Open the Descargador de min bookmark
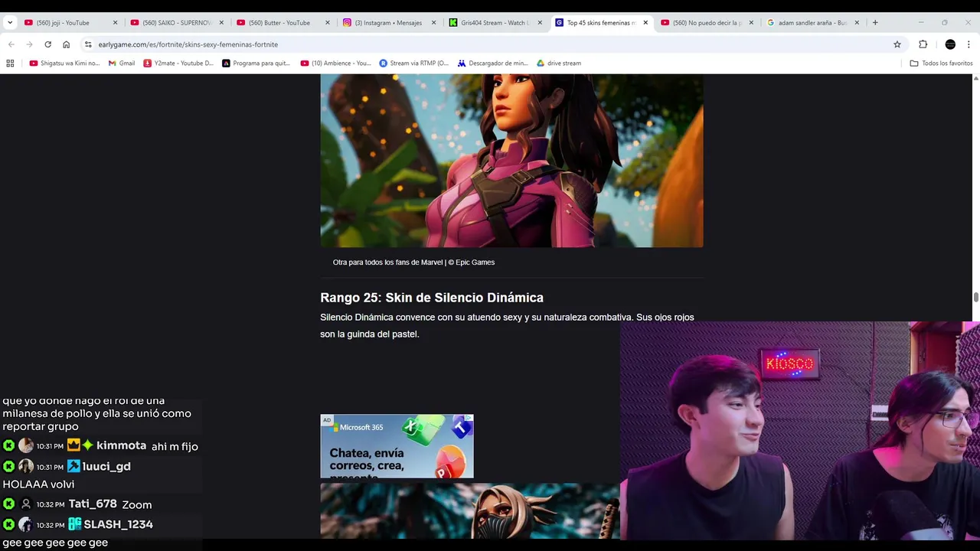980x551 pixels. click(x=493, y=64)
